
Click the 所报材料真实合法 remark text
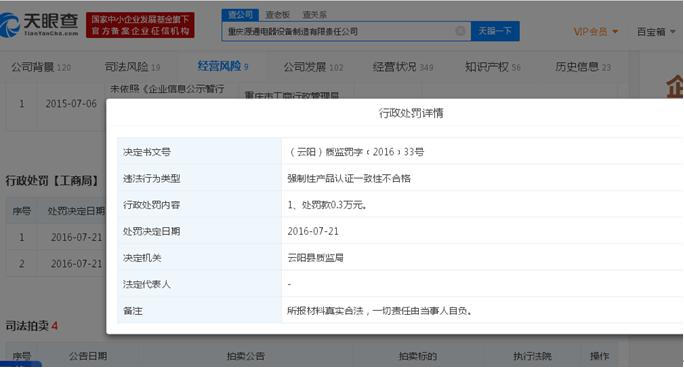click(x=380, y=311)
